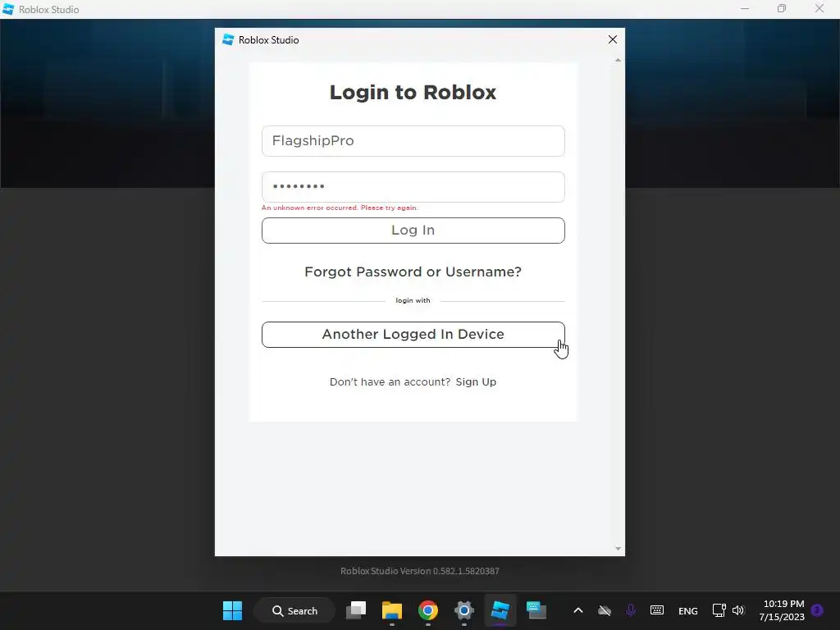This screenshot has height=630, width=840.
Task: Click the main window Roblox Studio logo
Action: (8, 9)
